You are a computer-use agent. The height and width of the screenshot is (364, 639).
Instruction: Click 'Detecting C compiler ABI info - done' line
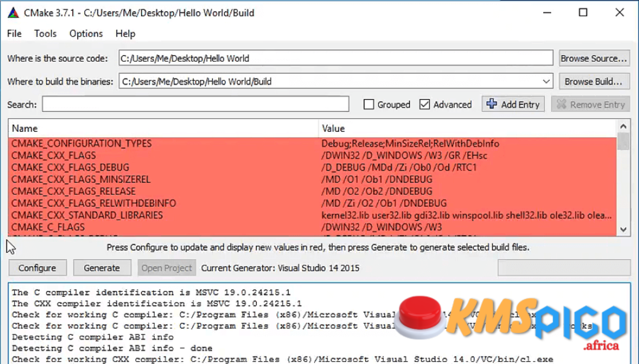click(112, 348)
